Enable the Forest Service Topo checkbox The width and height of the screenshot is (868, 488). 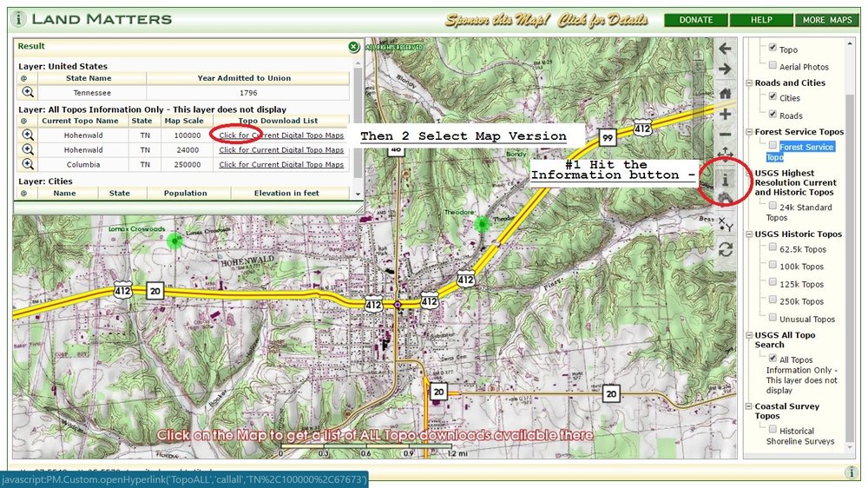(x=773, y=145)
